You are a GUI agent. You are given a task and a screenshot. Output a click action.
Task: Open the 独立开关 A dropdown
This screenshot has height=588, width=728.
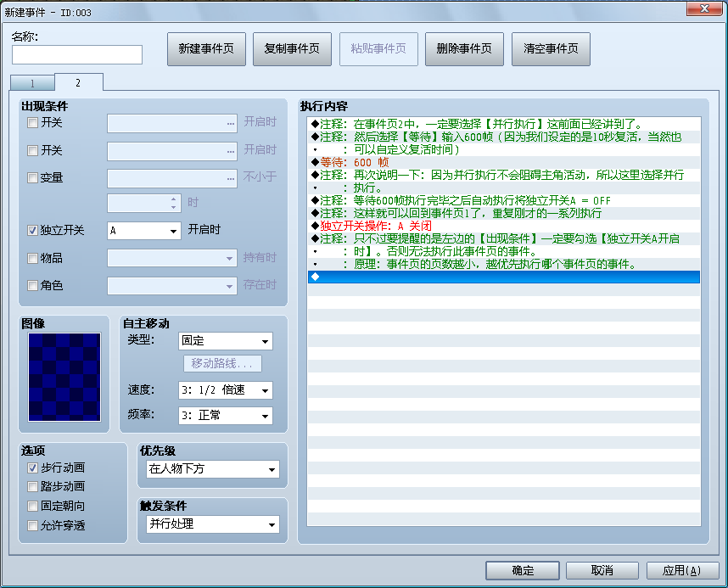pyautogui.click(x=144, y=231)
